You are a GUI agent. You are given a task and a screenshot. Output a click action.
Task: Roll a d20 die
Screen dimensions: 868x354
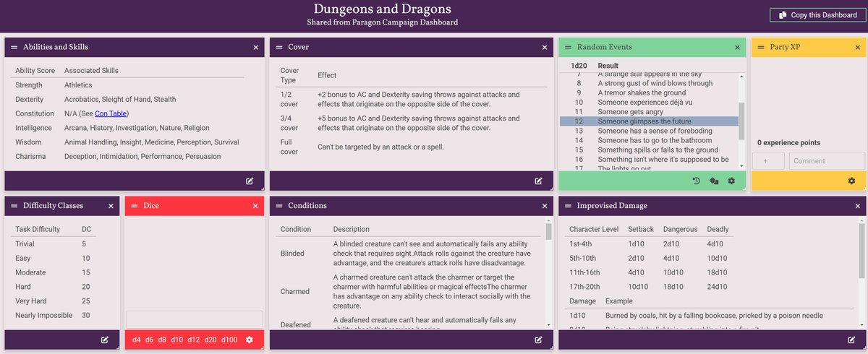(210, 340)
